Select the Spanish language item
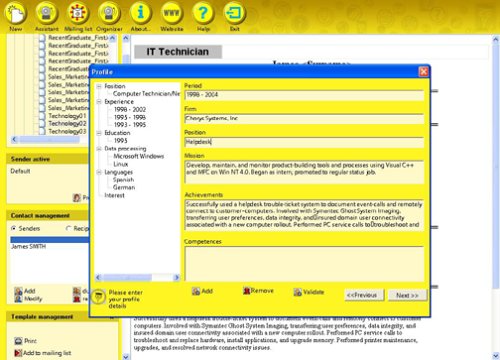The height and width of the screenshot is (360, 500). click(x=123, y=180)
